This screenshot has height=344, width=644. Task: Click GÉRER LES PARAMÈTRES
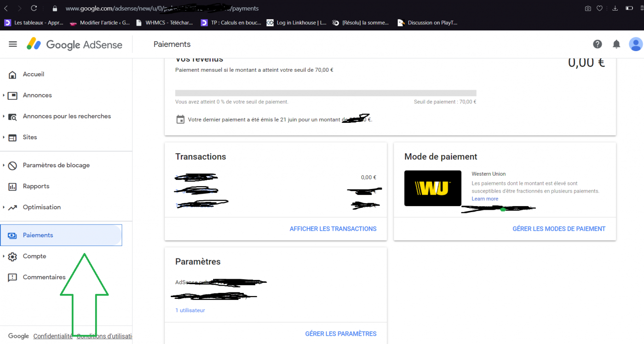point(341,334)
